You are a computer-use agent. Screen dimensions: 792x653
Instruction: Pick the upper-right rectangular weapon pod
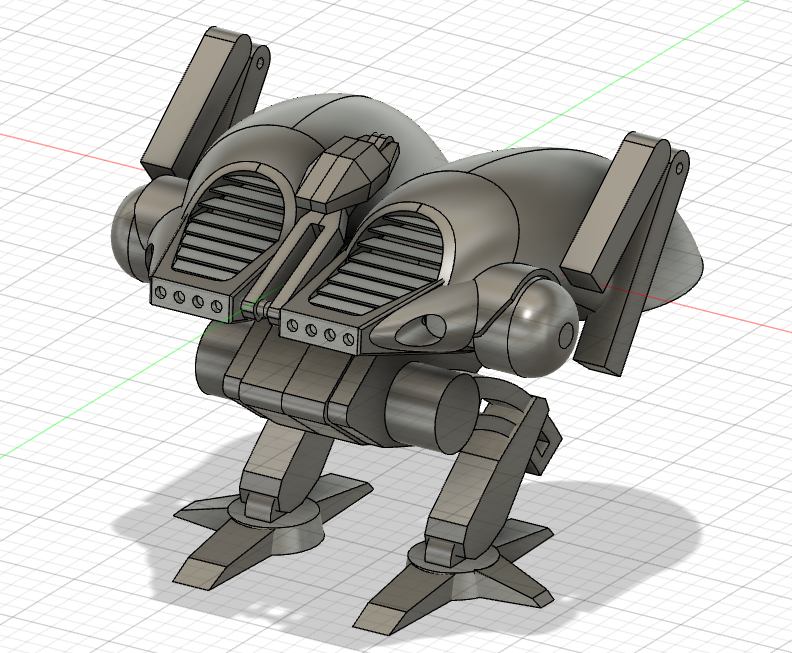tap(614, 212)
